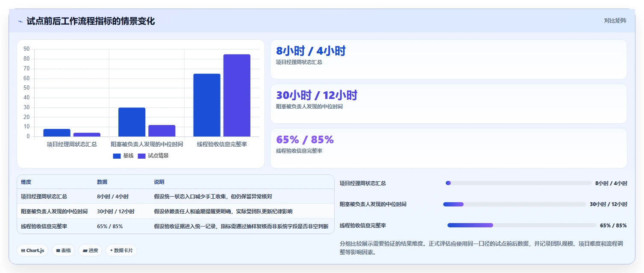Select the 30小时 / 12小时 data card value
This screenshot has width=644, height=273.
click(317, 96)
